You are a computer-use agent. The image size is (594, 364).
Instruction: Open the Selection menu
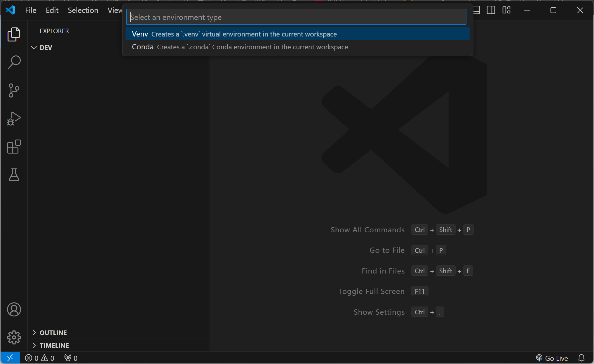(x=83, y=10)
